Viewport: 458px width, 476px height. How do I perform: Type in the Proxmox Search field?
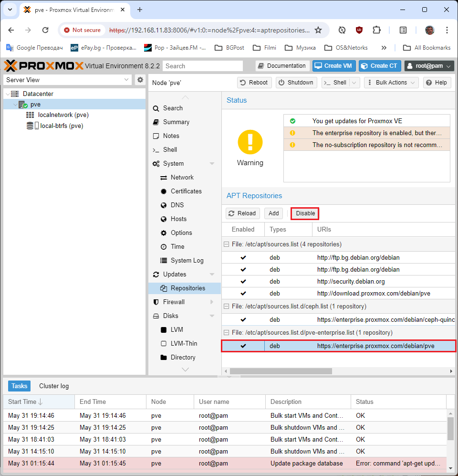[203, 66]
